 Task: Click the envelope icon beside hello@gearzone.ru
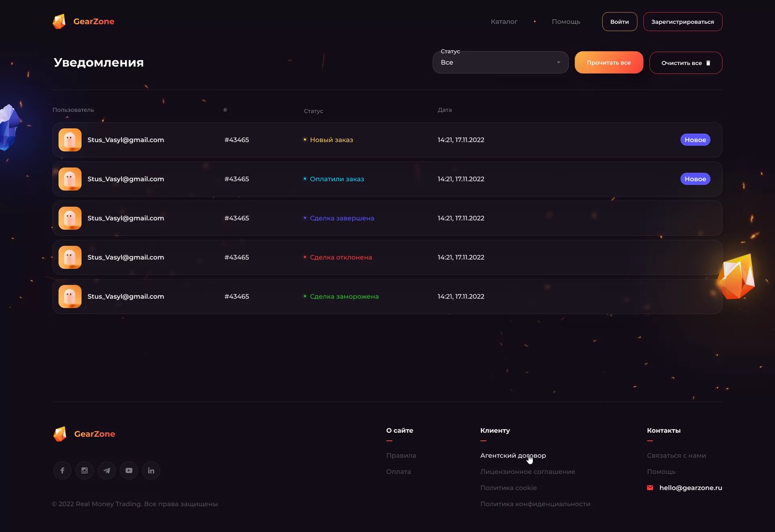click(x=650, y=487)
